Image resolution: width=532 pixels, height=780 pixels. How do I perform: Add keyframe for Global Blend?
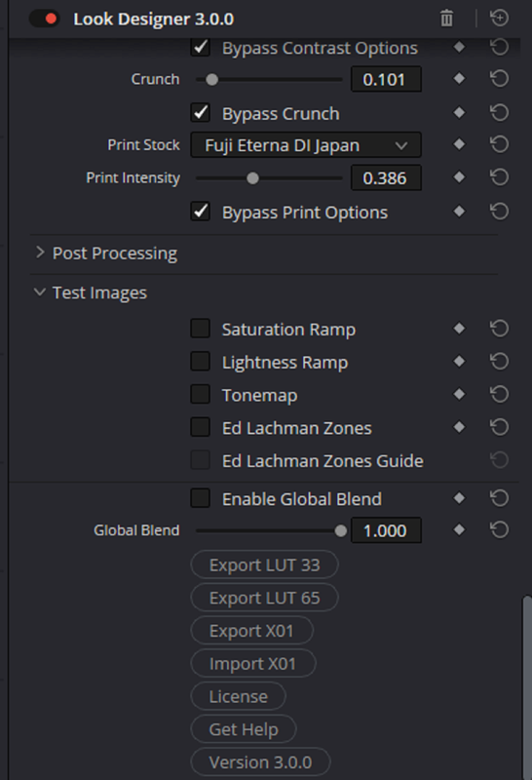[459, 529]
